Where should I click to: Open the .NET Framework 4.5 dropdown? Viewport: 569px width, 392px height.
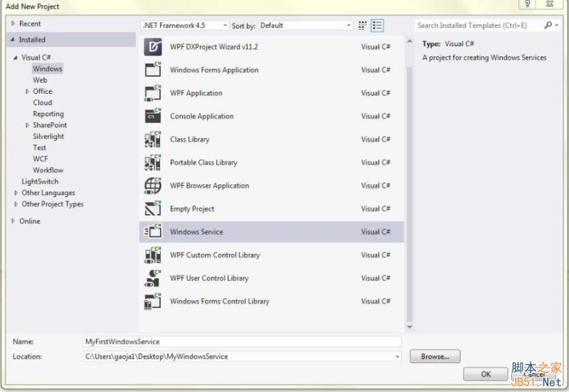coord(185,26)
